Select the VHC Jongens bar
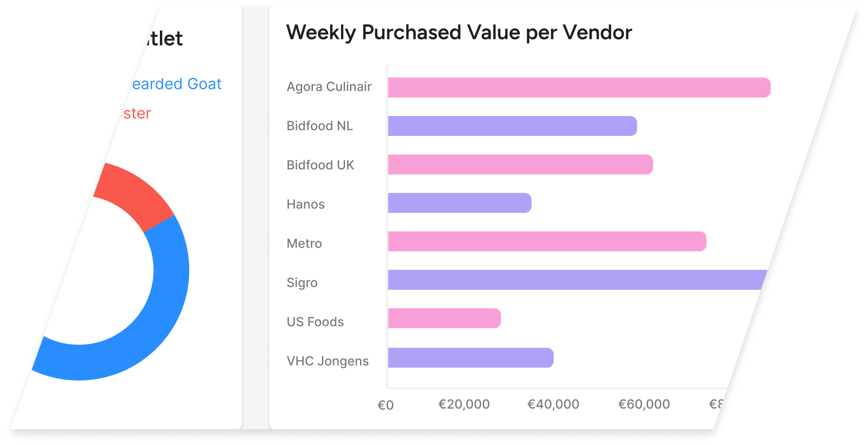 (470, 358)
